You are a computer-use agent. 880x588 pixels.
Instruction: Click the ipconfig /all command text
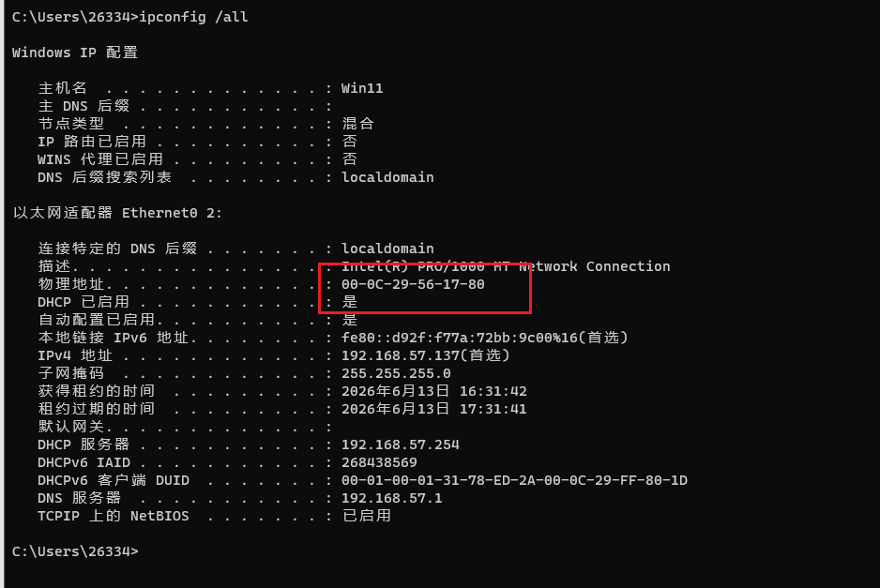[x=193, y=17]
